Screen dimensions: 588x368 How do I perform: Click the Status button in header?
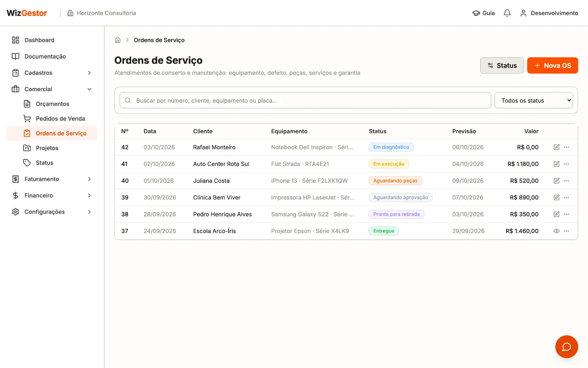pos(502,66)
